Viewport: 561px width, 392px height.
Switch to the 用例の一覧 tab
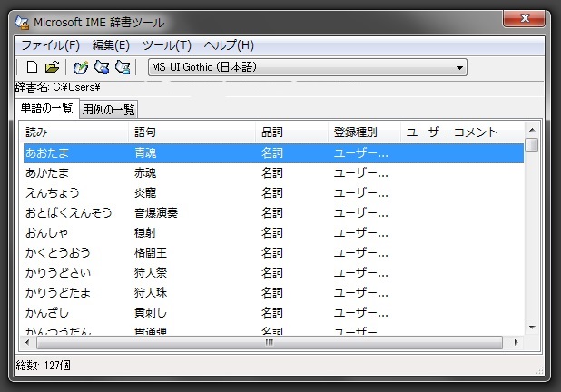tap(108, 110)
